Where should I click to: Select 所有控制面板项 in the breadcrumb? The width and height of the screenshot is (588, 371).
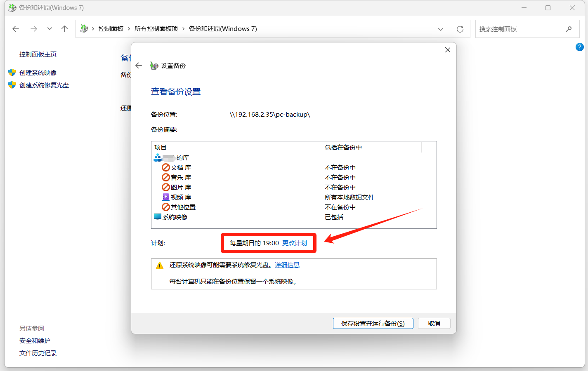[x=156, y=29]
